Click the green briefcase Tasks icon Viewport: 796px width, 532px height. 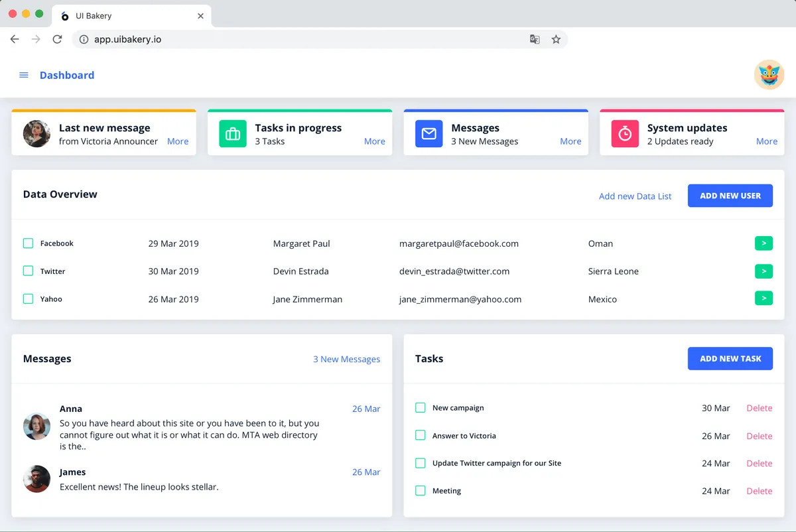point(233,134)
